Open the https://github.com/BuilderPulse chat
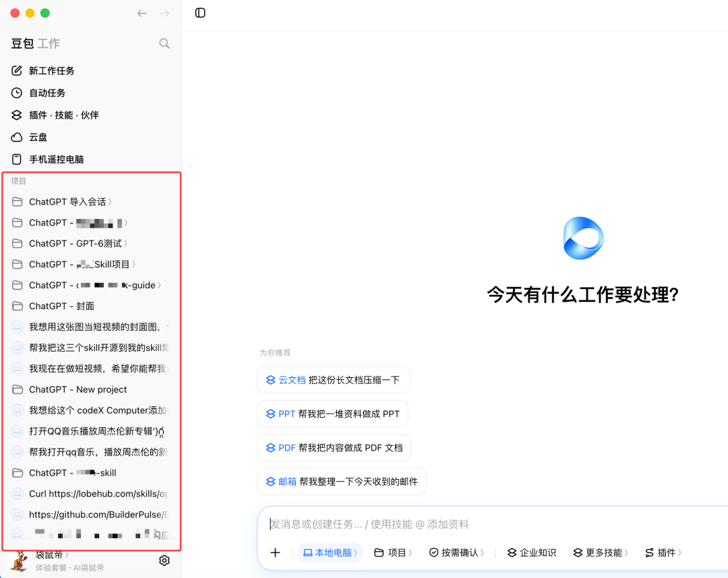 coord(90,515)
